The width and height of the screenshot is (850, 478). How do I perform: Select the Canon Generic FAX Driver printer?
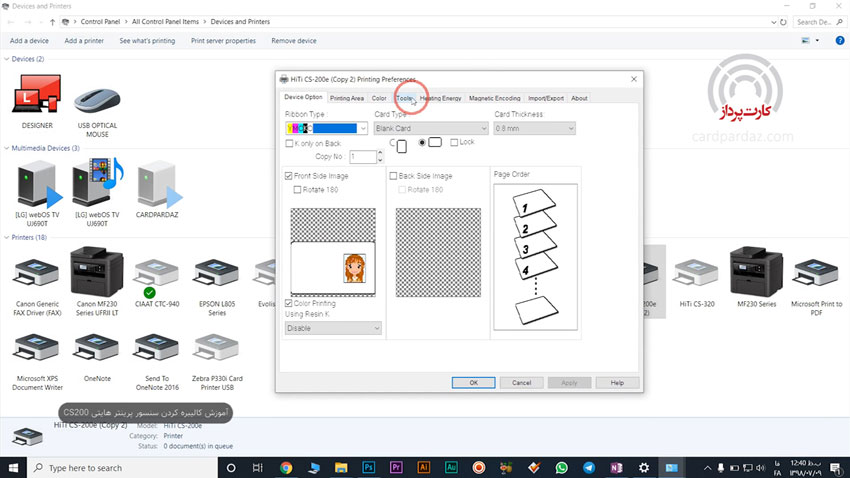coord(37,287)
